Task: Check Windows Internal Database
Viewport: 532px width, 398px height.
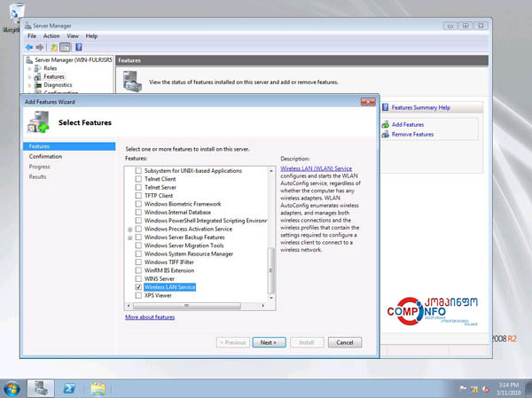Action: coord(138,212)
